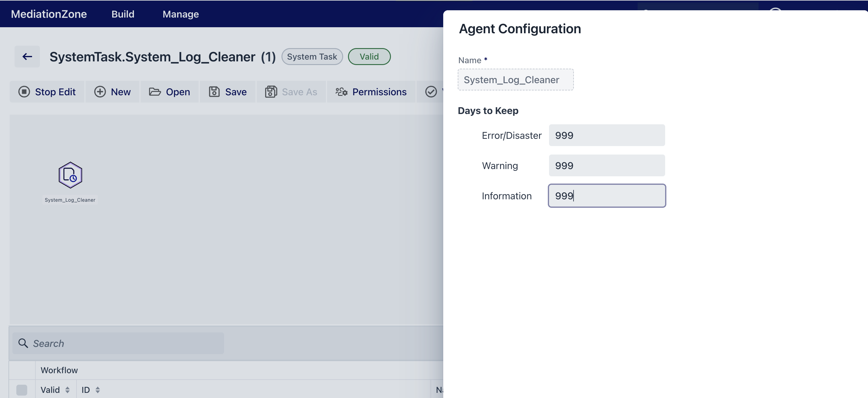The image size is (868, 398).
Task: Open the Manage menu
Action: coord(180,14)
